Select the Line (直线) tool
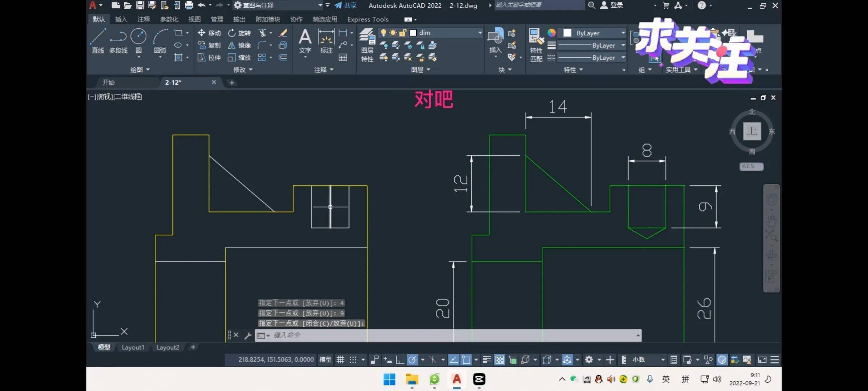The width and height of the screenshot is (868, 391). pos(98,41)
